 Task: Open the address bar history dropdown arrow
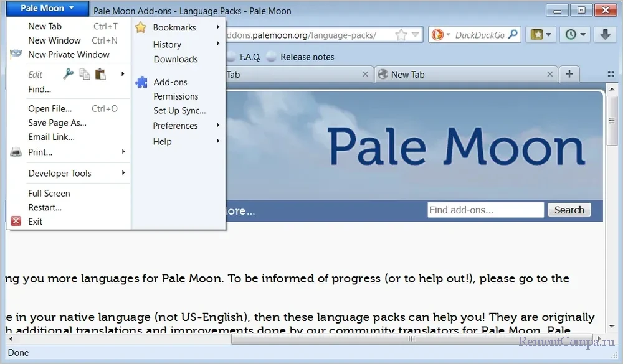[415, 35]
